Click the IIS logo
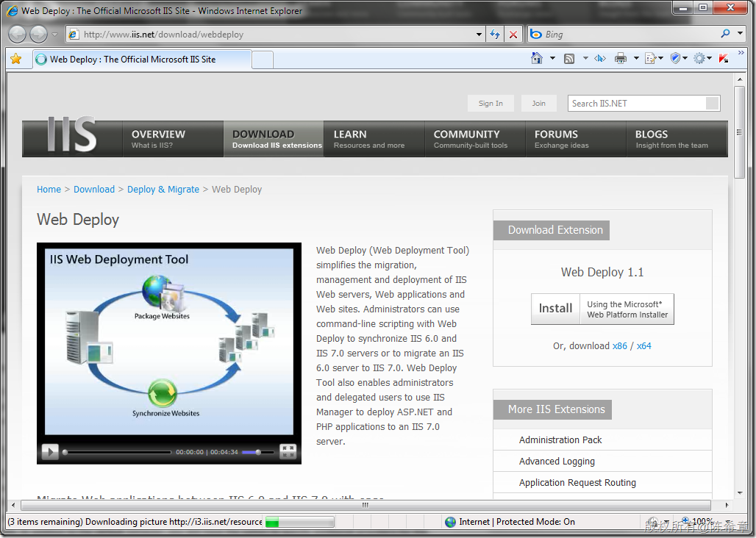This screenshot has width=756, height=538. click(x=71, y=134)
